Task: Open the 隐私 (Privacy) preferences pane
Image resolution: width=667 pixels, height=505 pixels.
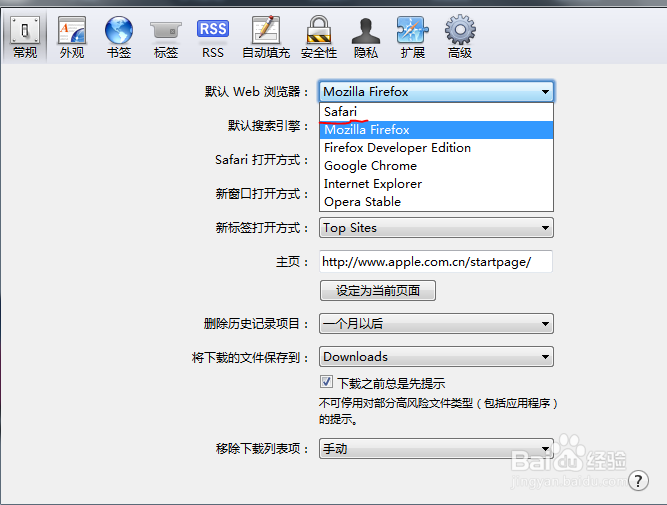Action: coord(366,37)
